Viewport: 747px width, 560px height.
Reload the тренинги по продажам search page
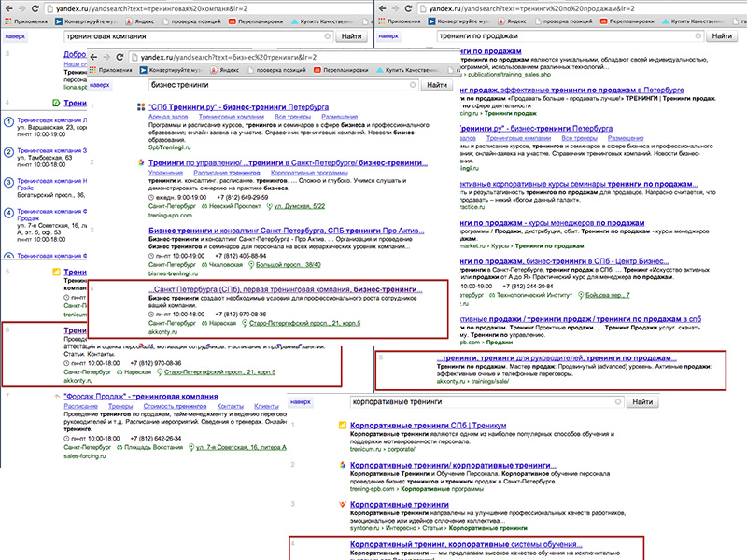408,8
